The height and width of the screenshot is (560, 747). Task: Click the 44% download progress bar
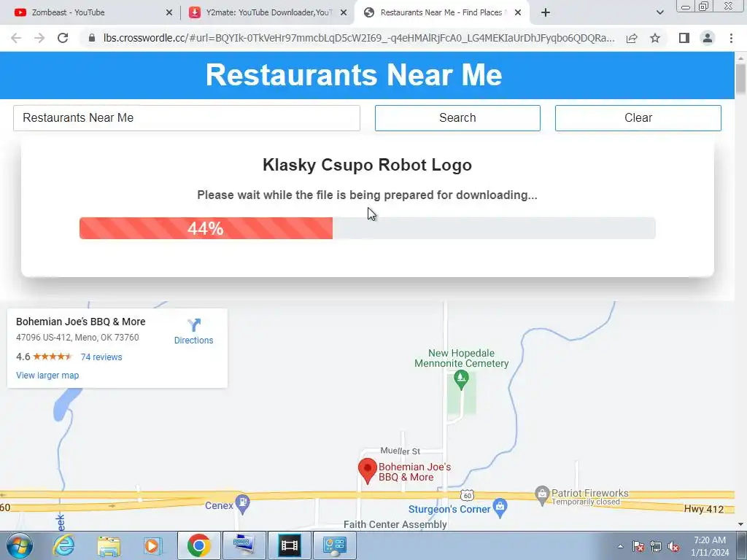(368, 228)
